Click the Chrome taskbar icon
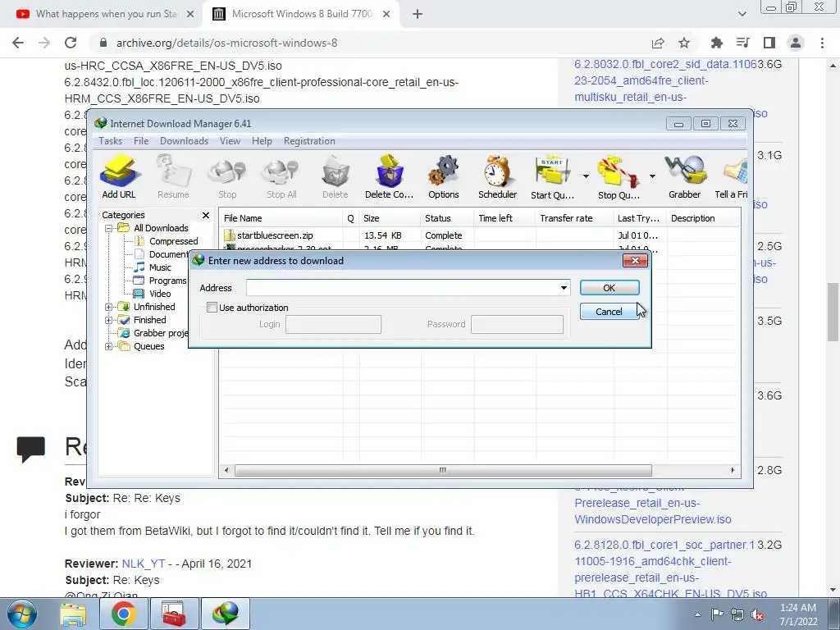This screenshot has width=840, height=630. point(124,614)
